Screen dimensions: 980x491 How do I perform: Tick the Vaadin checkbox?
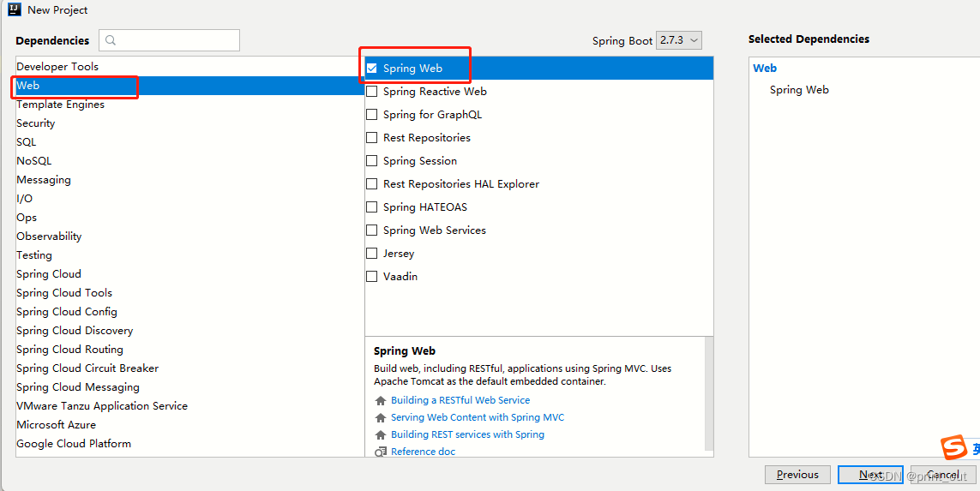click(372, 276)
